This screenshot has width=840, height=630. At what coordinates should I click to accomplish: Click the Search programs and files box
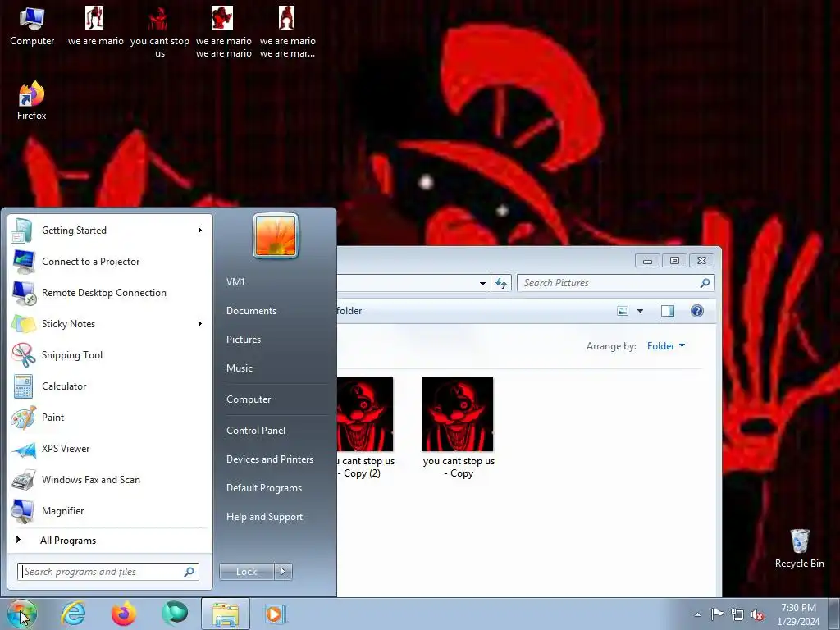click(x=108, y=572)
